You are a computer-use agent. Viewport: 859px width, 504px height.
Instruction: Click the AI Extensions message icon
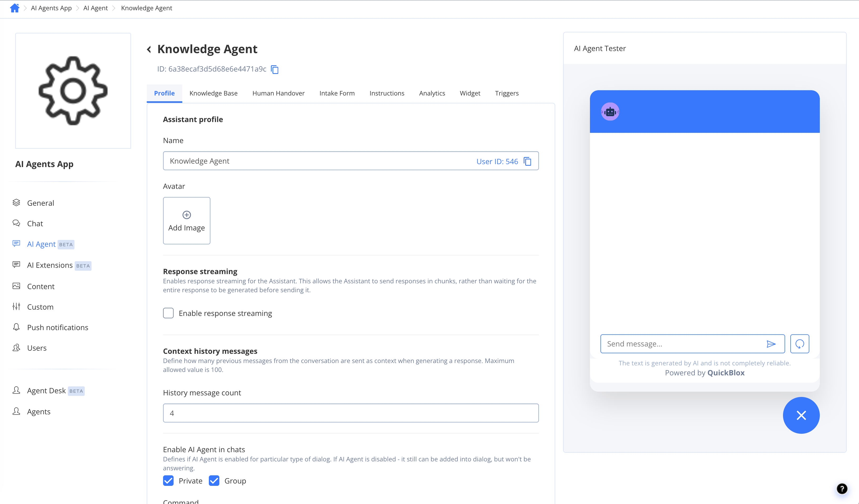(x=16, y=265)
